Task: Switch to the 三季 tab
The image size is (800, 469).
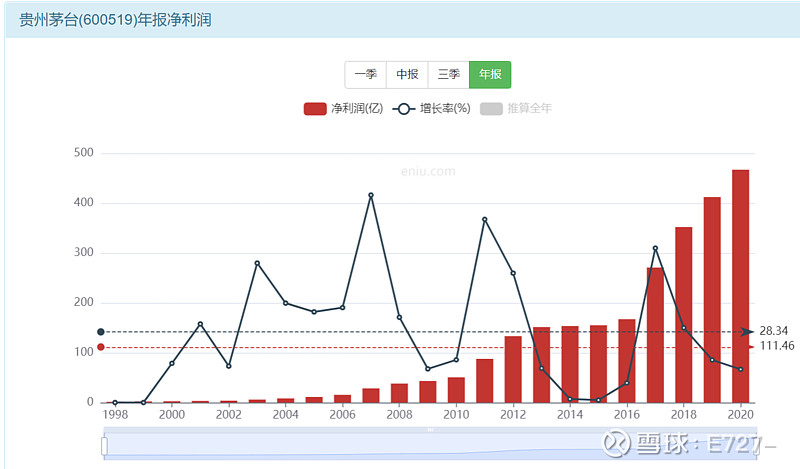Action: (x=448, y=75)
